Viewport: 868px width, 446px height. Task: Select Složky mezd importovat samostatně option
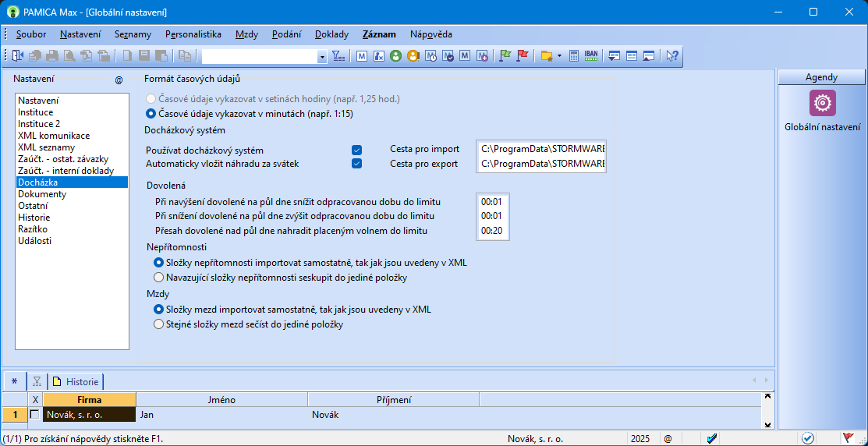click(159, 310)
